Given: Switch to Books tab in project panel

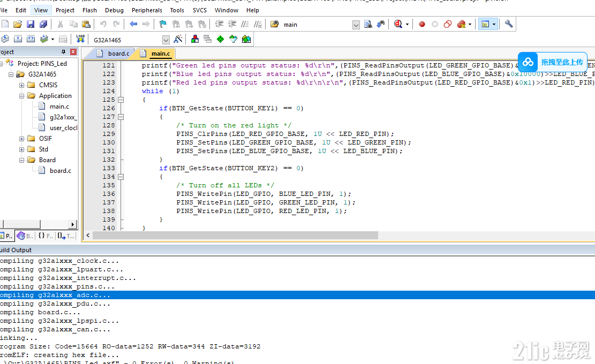Looking at the screenshot, I should pyautogui.click(x=25, y=236).
